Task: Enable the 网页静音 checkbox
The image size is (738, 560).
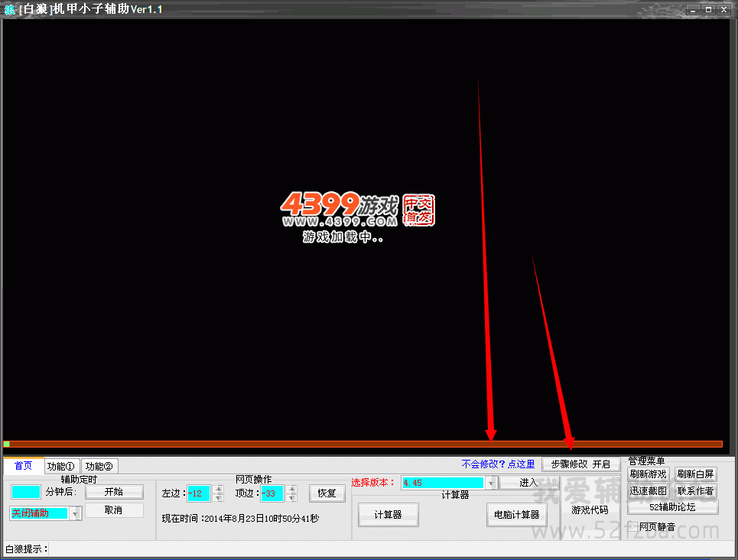Action: coord(633,527)
